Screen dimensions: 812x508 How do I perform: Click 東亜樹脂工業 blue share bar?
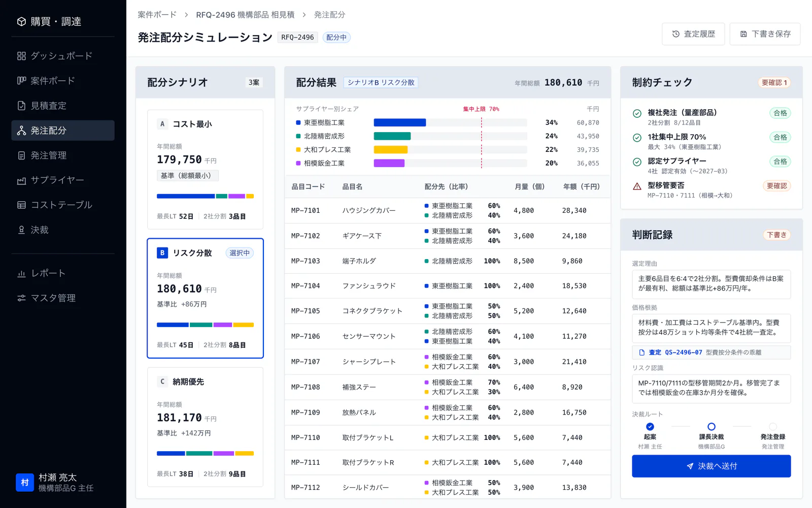[400, 122]
